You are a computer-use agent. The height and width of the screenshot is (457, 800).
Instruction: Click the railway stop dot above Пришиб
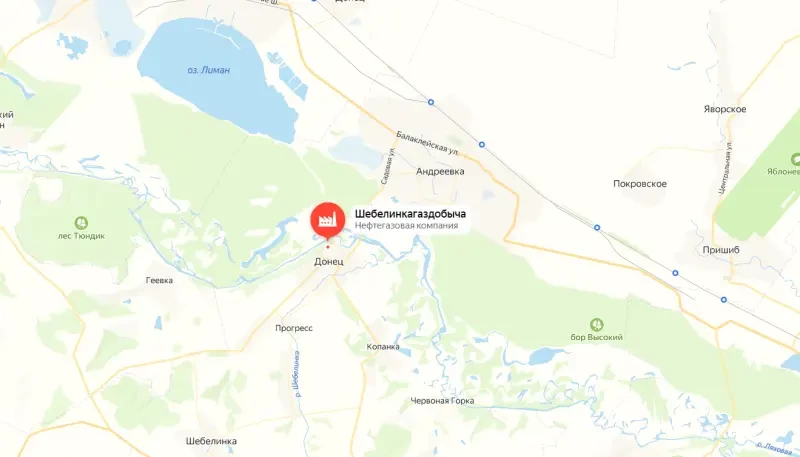point(597,227)
